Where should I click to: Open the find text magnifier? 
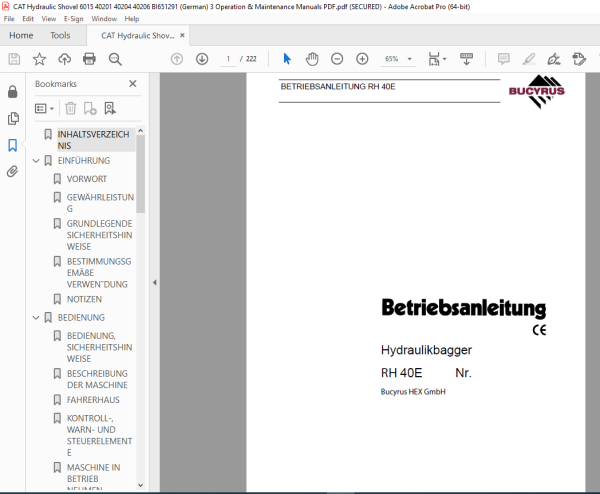[115, 59]
